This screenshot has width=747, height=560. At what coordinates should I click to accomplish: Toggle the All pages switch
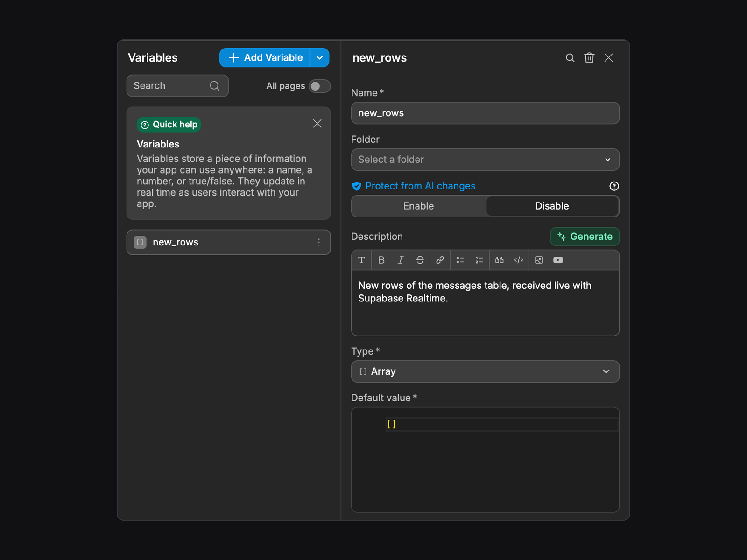pyautogui.click(x=320, y=86)
